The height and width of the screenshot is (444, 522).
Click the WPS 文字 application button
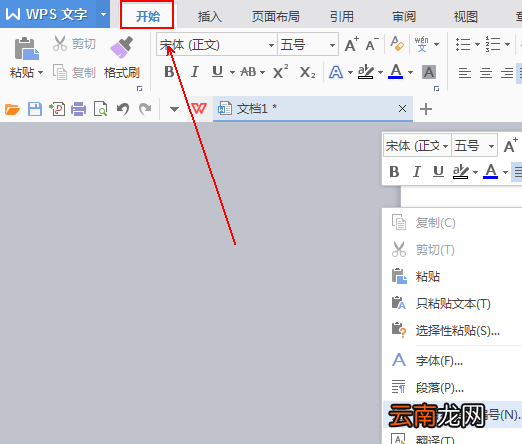(x=48, y=14)
